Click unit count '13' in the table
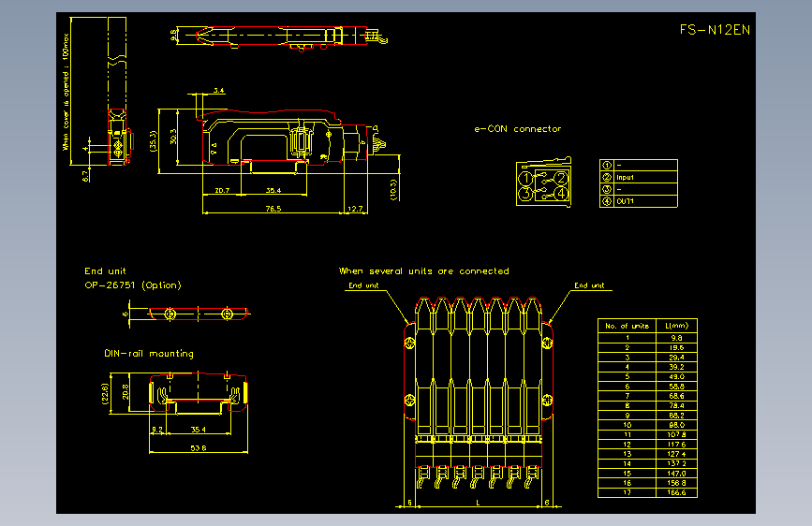This screenshot has height=526, width=812. [x=627, y=454]
